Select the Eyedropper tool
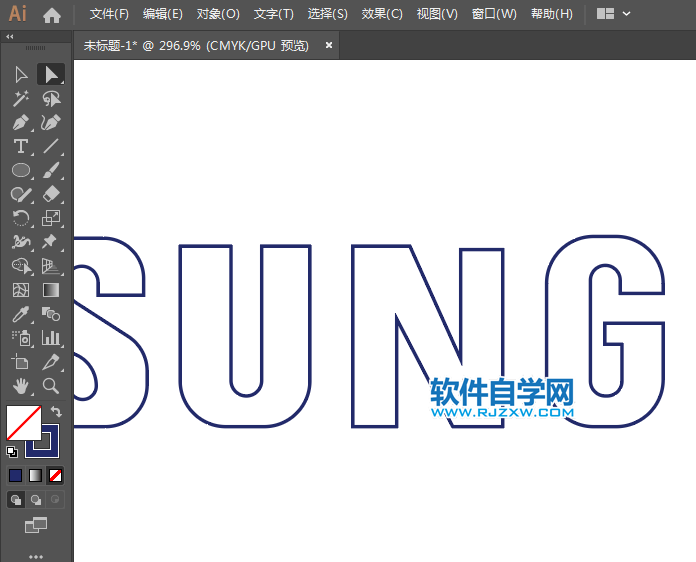Image resolution: width=696 pixels, height=562 pixels. click(x=21, y=314)
